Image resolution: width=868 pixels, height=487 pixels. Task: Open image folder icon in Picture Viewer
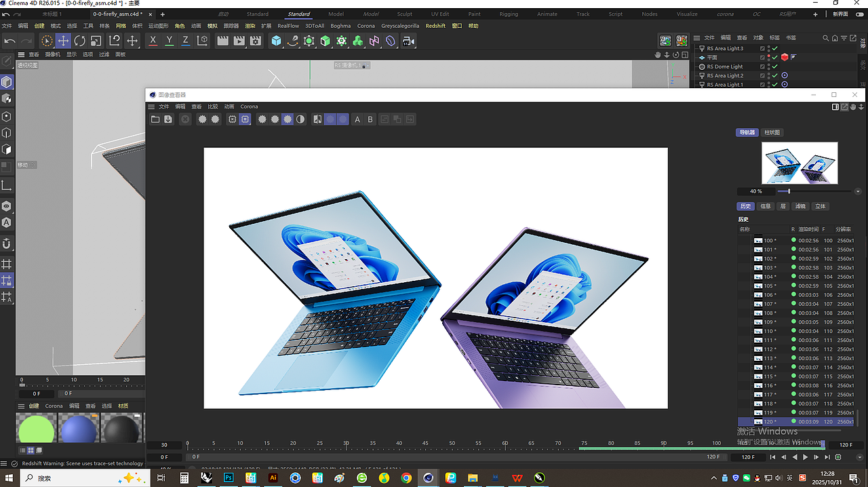pyautogui.click(x=155, y=119)
